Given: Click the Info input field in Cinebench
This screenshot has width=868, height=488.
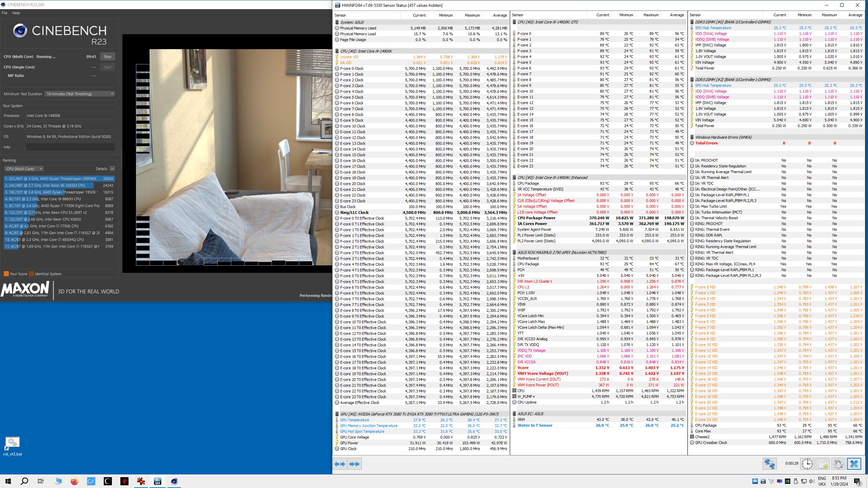Looking at the screenshot, I should coord(71,147).
